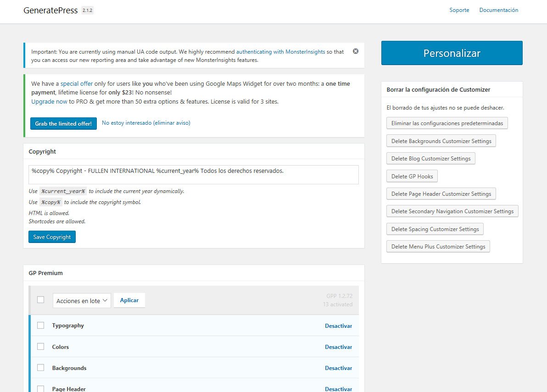The image size is (547, 392).
Task: Deactivate the Backgrounds module
Action: pyautogui.click(x=338, y=368)
